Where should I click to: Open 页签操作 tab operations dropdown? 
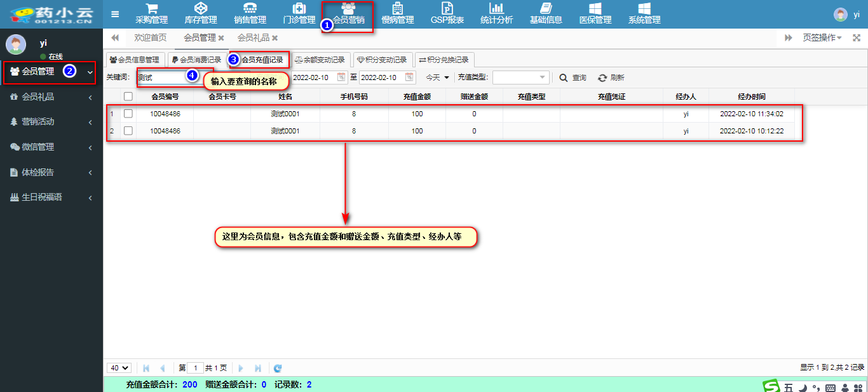click(822, 38)
